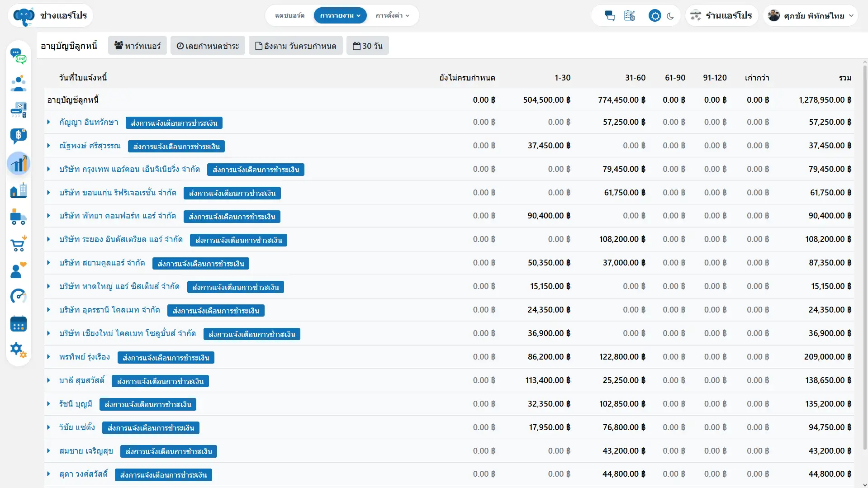Viewport: 868px width, 488px height.
Task: Open the ศุภชัย พิทักษ์ไทย user dropdown
Action: (811, 16)
